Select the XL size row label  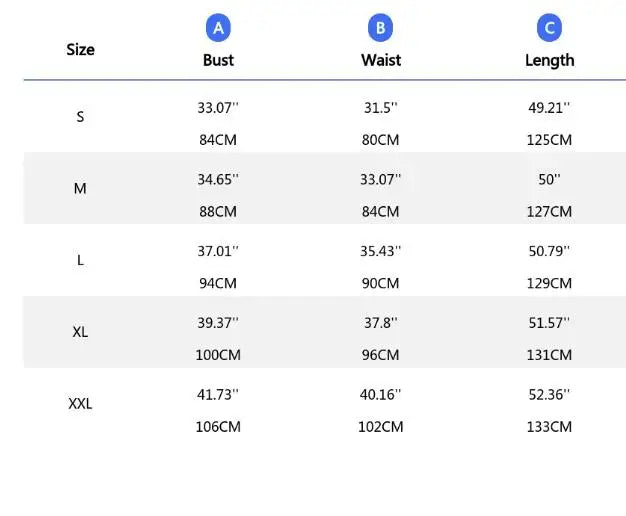[80, 331]
